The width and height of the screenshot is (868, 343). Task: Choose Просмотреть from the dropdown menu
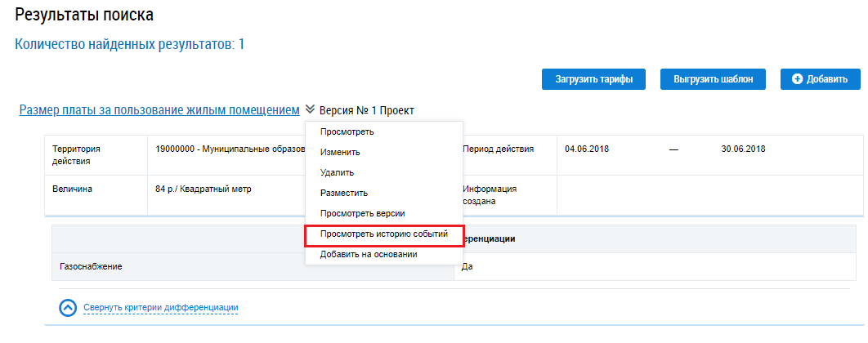[x=347, y=131]
